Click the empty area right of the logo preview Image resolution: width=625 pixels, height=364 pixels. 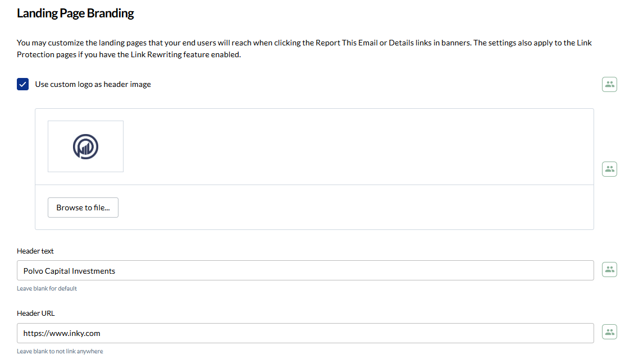click(359, 146)
